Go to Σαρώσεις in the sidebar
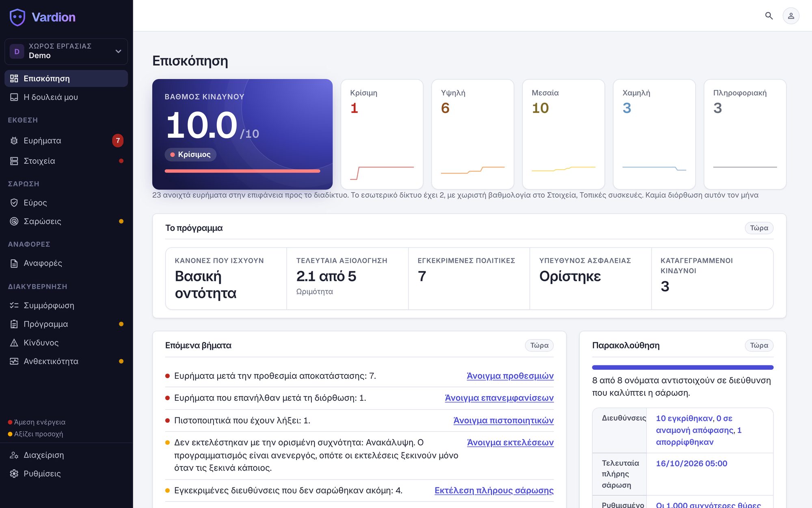Viewport: 812px width, 508px height. pyautogui.click(x=66, y=221)
